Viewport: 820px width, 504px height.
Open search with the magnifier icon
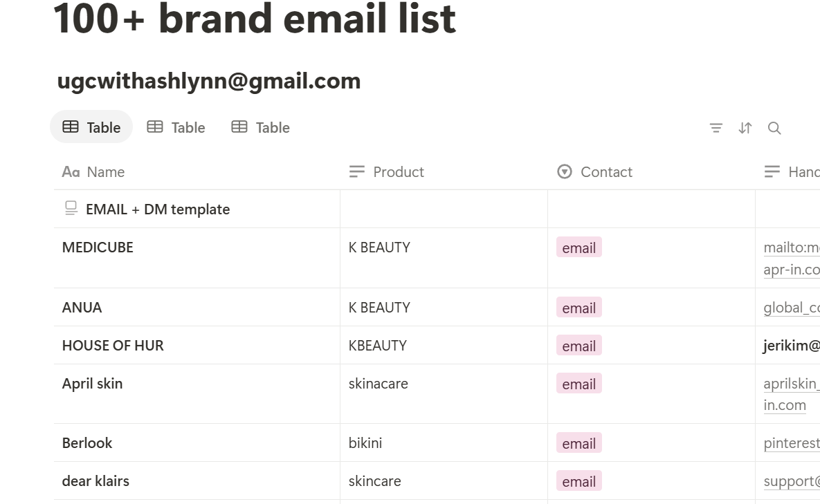[x=774, y=128]
